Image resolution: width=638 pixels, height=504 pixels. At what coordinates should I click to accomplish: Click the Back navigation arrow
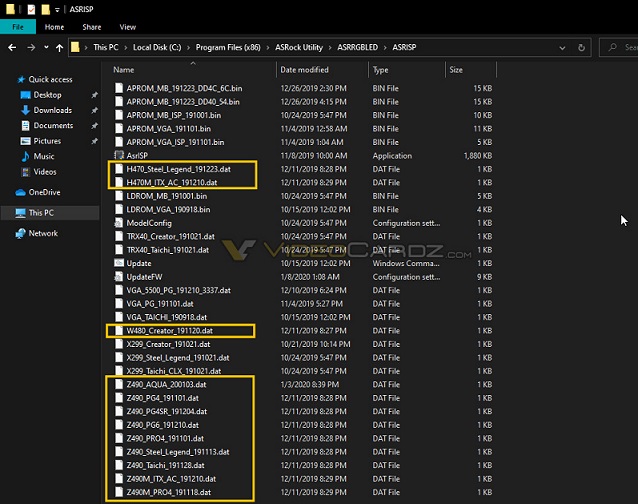pos(12,48)
